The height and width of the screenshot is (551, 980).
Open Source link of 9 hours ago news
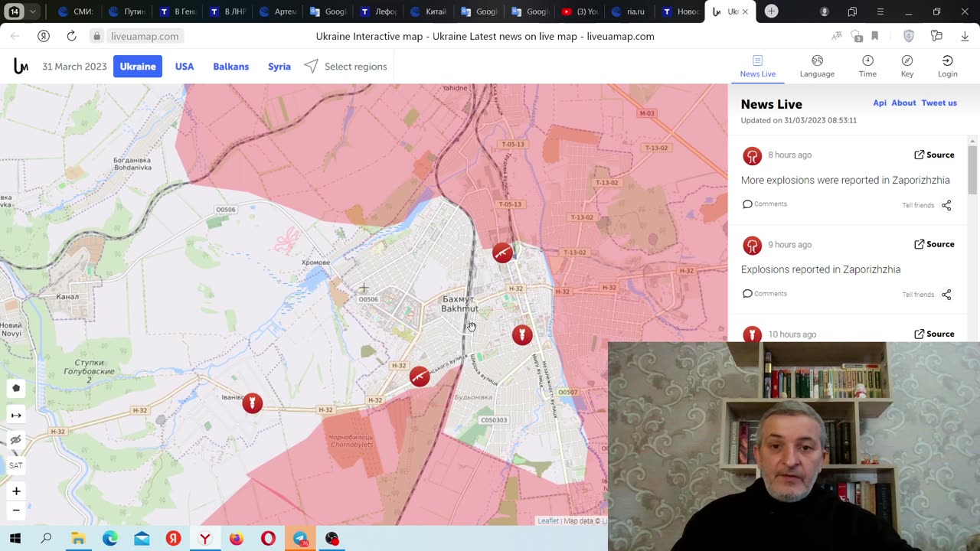934,244
